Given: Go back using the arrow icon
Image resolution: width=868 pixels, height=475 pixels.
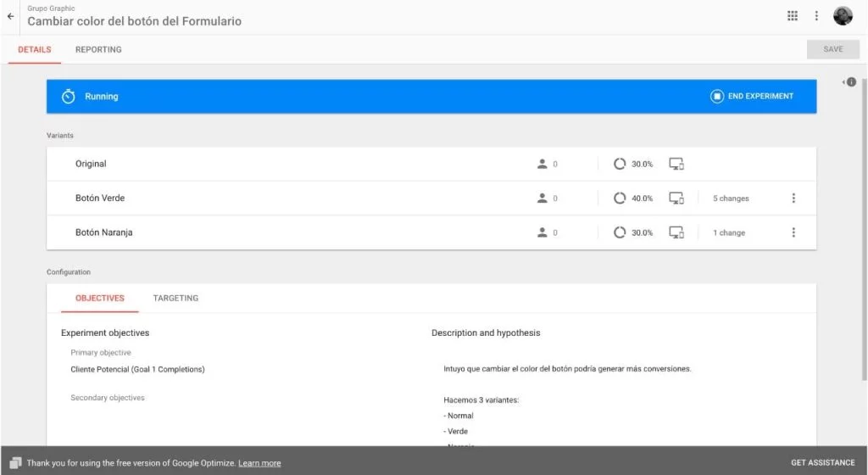Looking at the screenshot, I should pyautogui.click(x=10, y=16).
